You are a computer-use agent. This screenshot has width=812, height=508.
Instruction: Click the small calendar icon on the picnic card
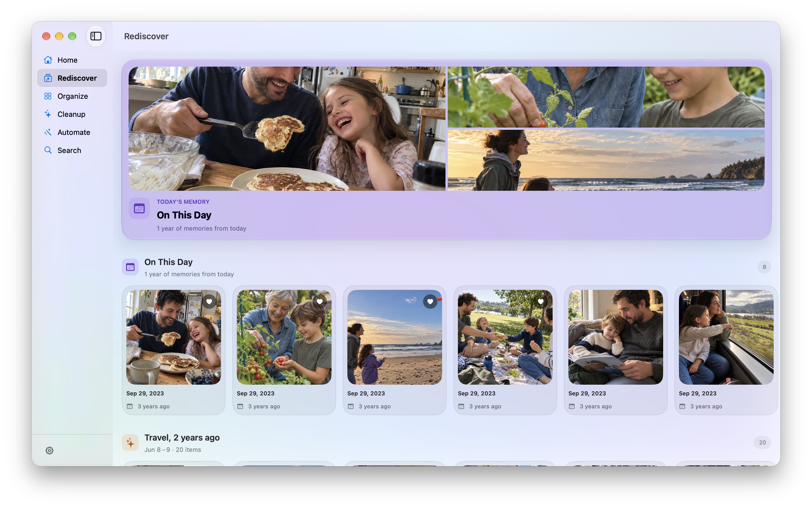click(461, 406)
